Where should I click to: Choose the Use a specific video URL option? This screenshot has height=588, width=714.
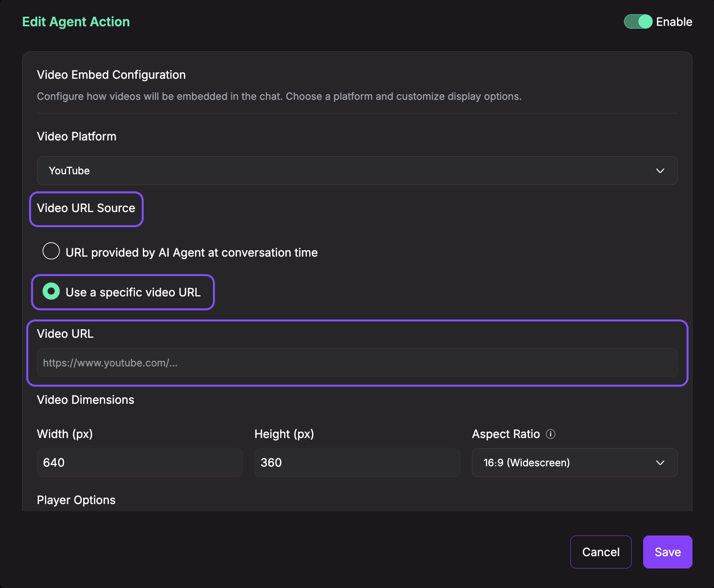pyautogui.click(x=51, y=292)
